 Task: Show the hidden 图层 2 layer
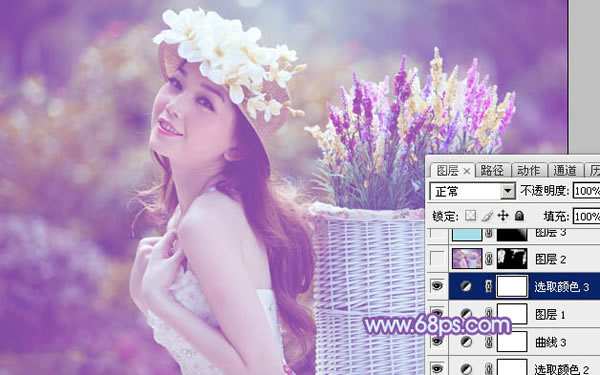click(x=437, y=259)
